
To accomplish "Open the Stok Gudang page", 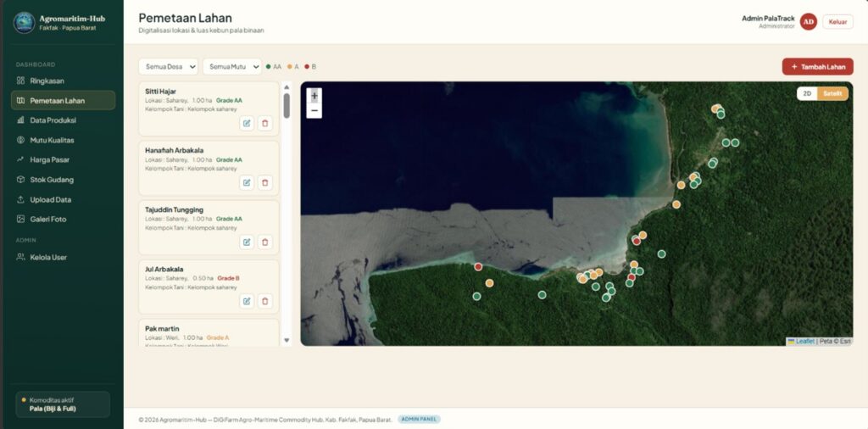I will (63, 180).
